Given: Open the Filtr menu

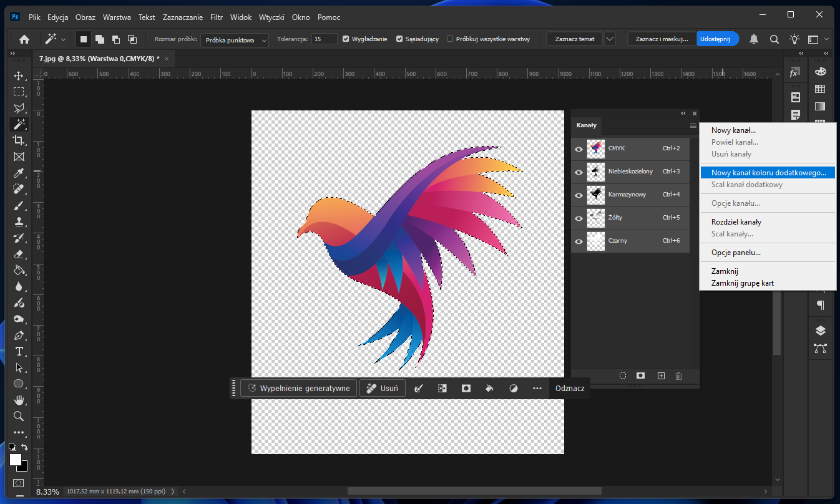Looking at the screenshot, I should [x=216, y=17].
